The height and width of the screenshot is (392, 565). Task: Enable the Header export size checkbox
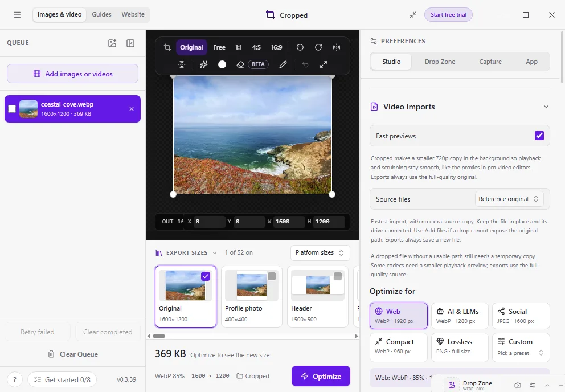(338, 276)
